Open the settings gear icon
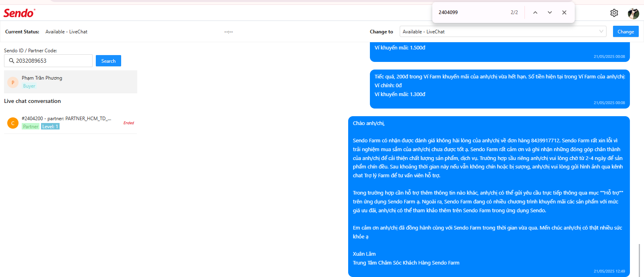 tap(614, 13)
